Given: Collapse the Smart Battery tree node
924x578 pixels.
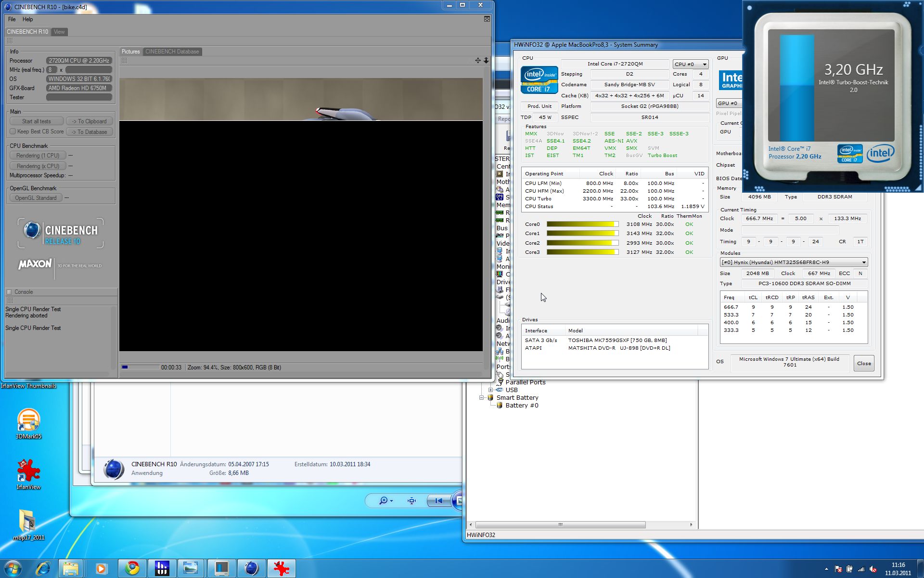Looking at the screenshot, I should click(x=481, y=398).
